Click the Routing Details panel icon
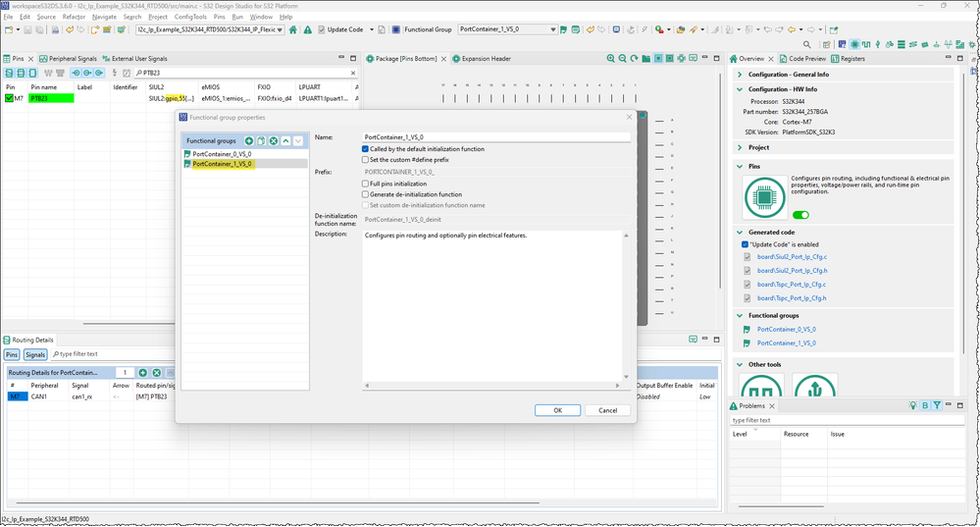 point(7,341)
